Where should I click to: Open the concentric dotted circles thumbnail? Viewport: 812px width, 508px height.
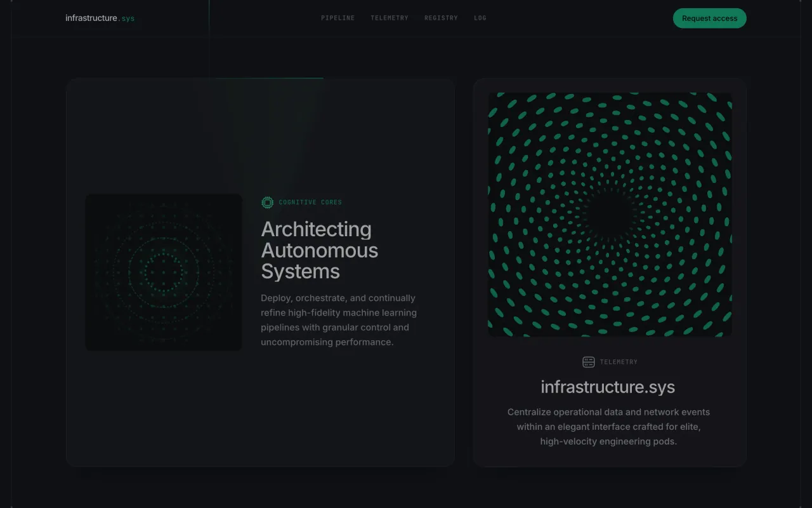(164, 272)
